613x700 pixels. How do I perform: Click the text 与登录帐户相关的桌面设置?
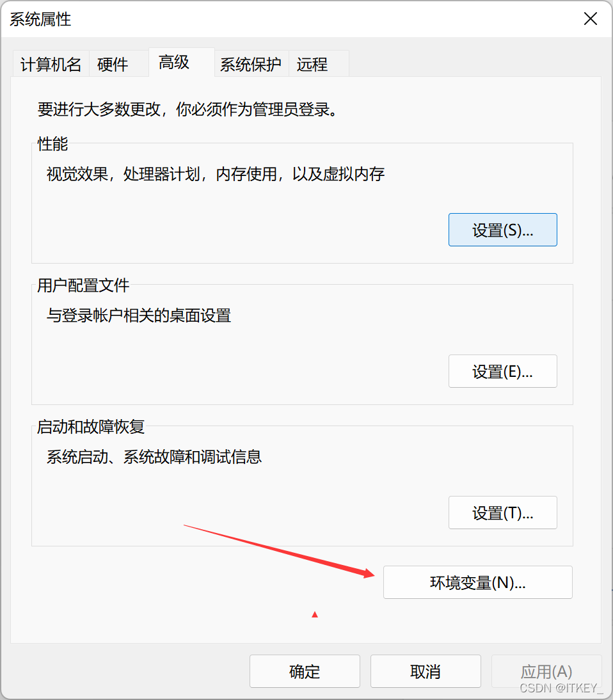(139, 315)
